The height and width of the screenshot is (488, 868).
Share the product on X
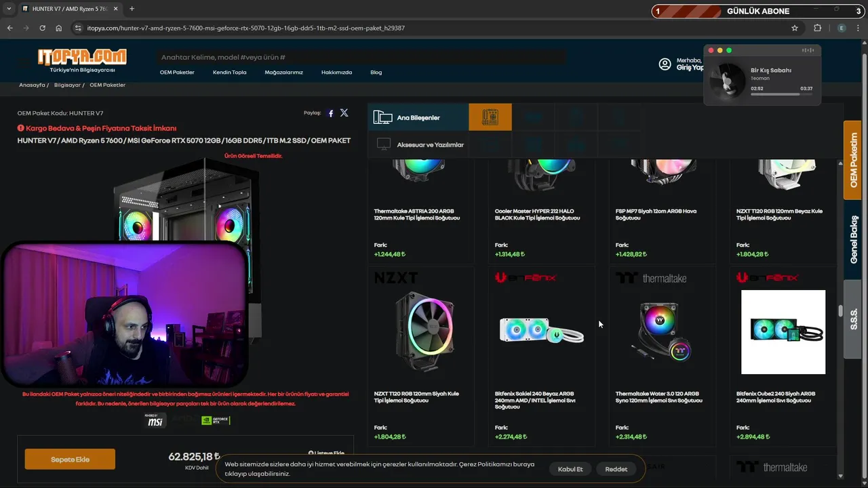344,113
